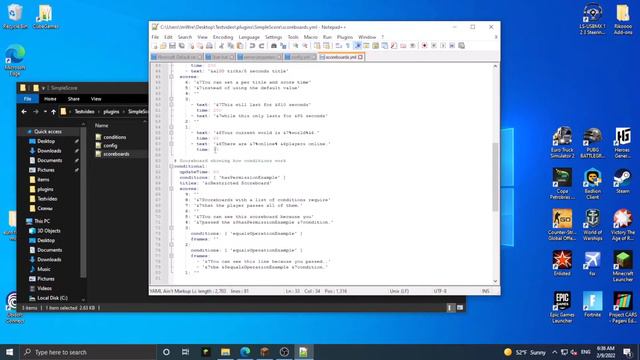This screenshot has width=640, height=360.
Task: Close the scoreboards.yml tab with its X
Action: [360, 57]
